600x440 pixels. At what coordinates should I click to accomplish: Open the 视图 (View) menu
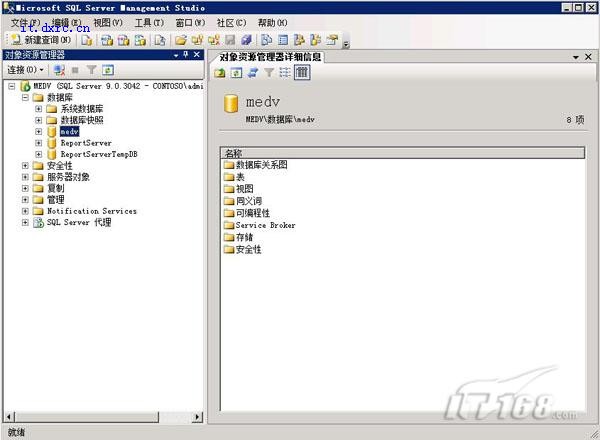point(107,22)
